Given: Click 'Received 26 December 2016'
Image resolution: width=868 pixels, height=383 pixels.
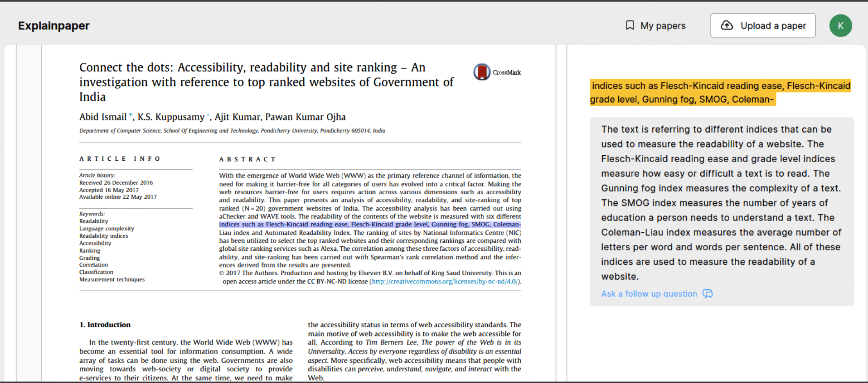Looking at the screenshot, I should tap(116, 183).
